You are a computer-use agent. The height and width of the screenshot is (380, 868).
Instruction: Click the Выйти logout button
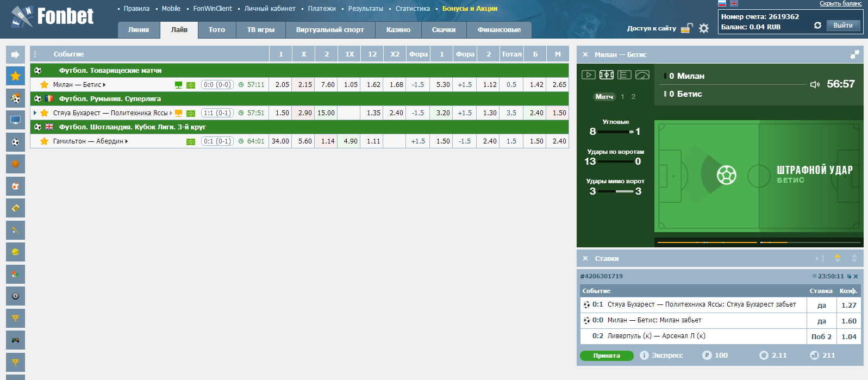tap(842, 26)
